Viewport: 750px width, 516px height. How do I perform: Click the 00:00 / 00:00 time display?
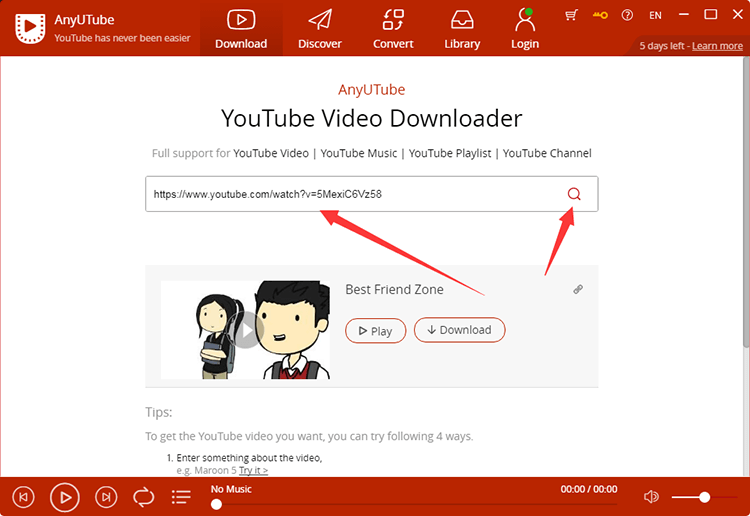tap(589, 489)
